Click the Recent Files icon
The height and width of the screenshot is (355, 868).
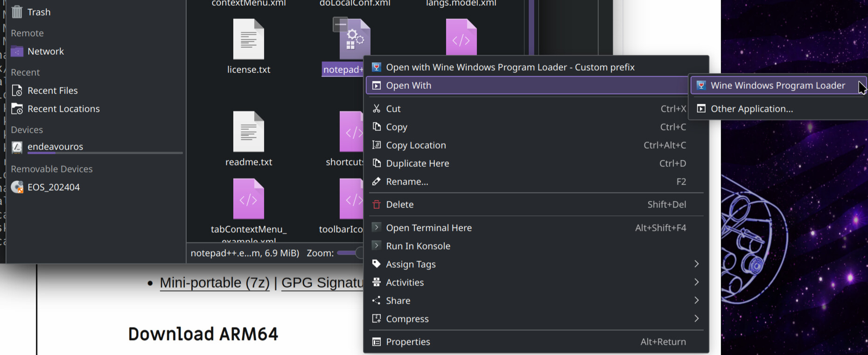click(x=17, y=91)
